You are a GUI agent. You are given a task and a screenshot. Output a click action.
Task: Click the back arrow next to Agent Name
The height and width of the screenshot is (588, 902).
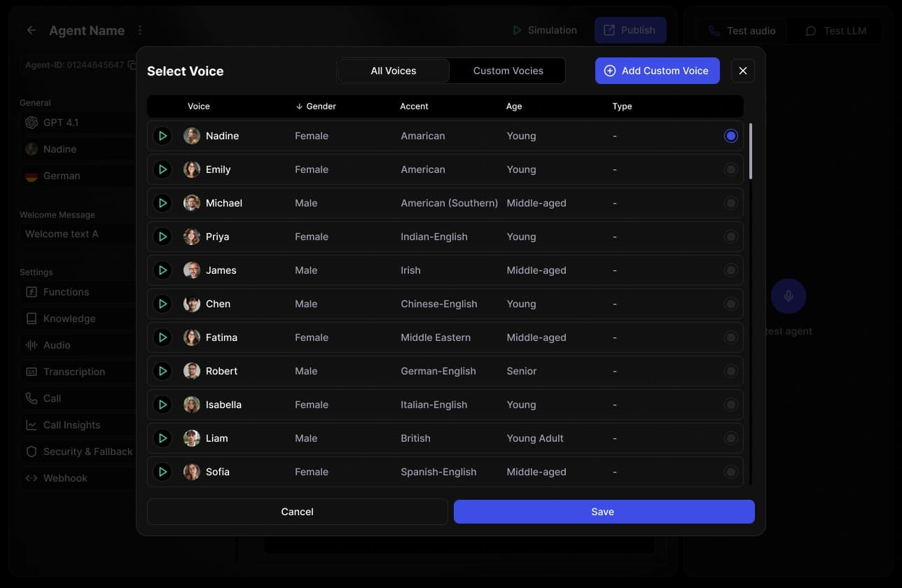31,31
